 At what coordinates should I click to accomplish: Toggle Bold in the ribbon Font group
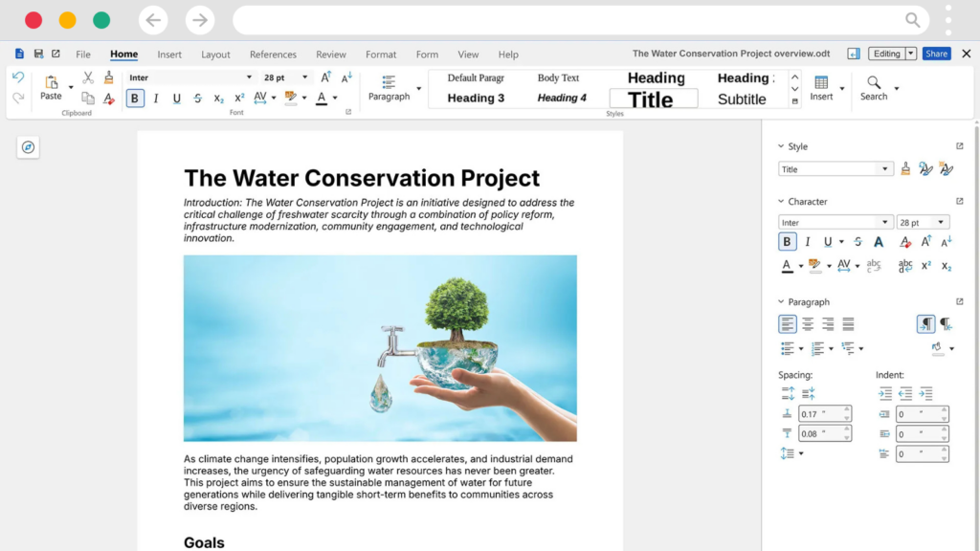[x=135, y=99]
